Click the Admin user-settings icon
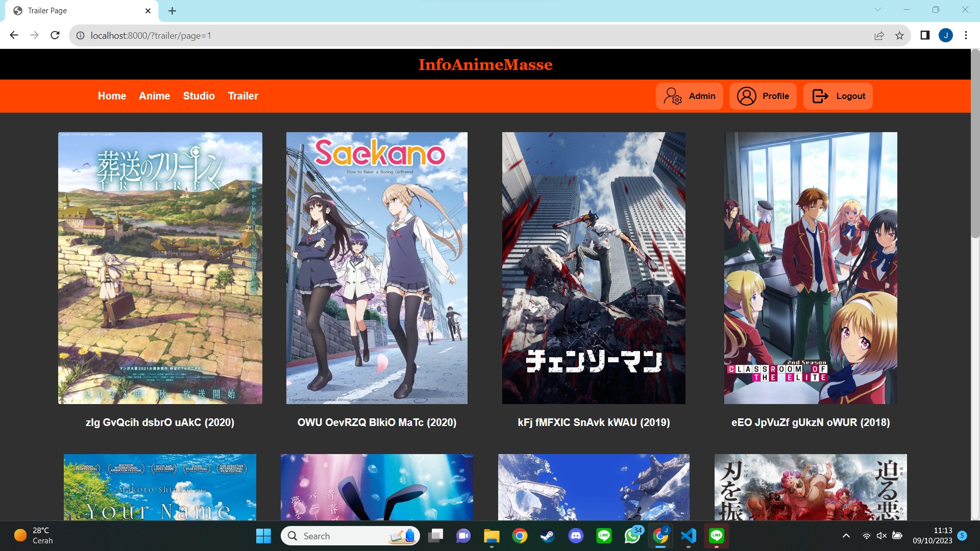 673,96
